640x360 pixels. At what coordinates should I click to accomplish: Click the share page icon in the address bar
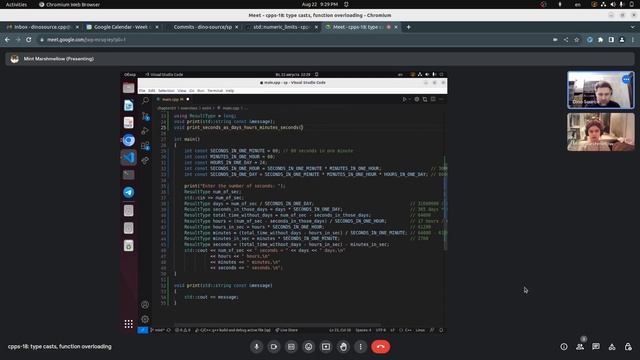click(566, 40)
